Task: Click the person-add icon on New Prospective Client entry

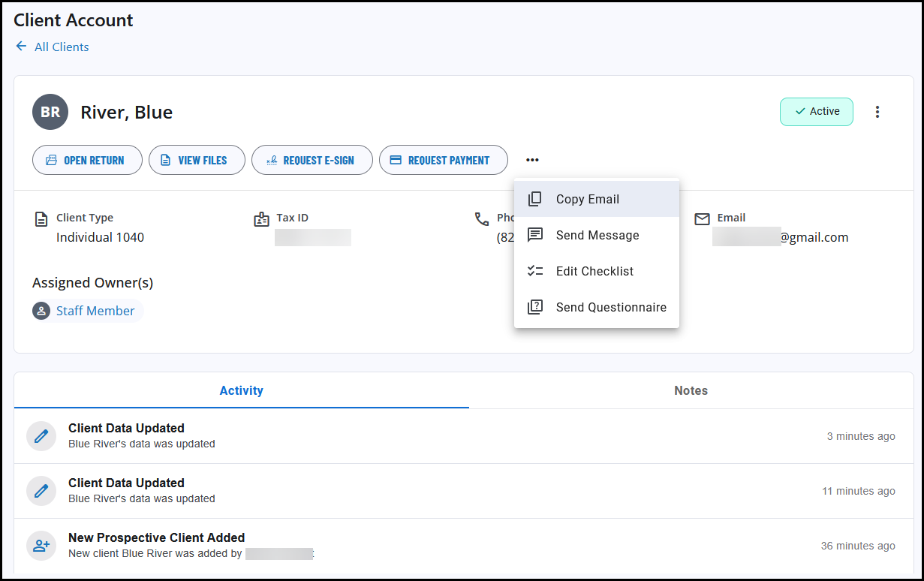Action: point(41,546)
